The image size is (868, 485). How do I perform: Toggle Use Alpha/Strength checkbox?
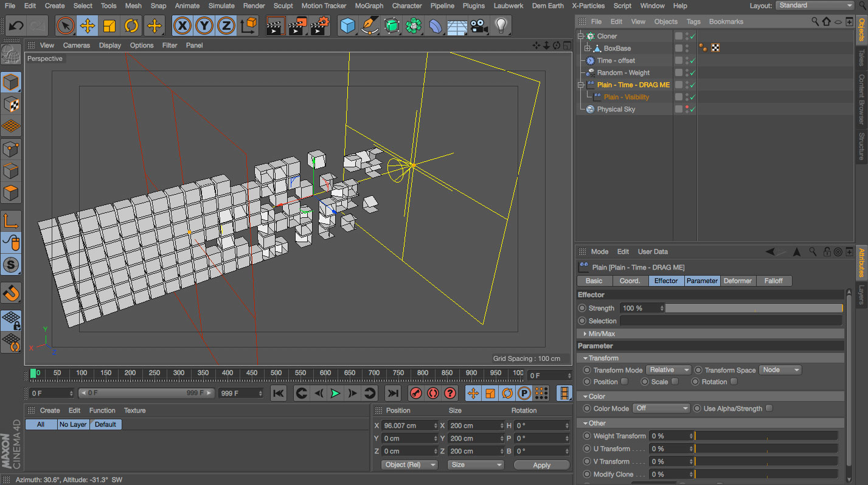click(769, 408)
